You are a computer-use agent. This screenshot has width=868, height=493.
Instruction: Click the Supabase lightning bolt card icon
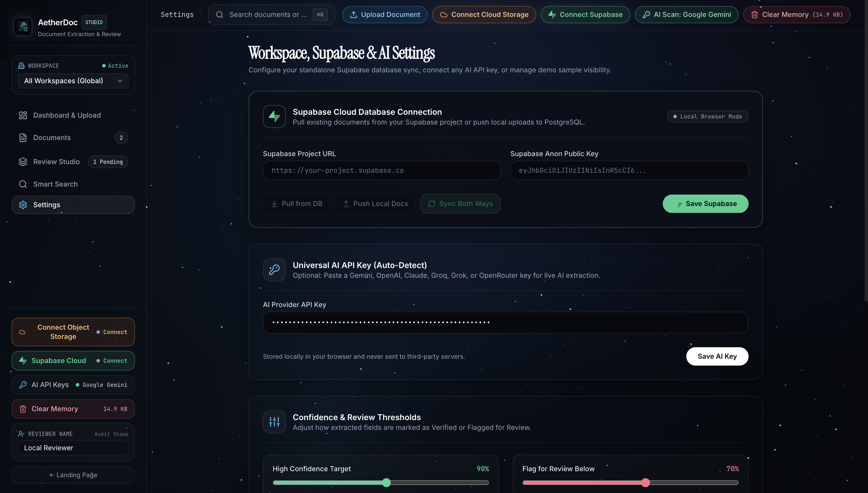coord(274,117)
